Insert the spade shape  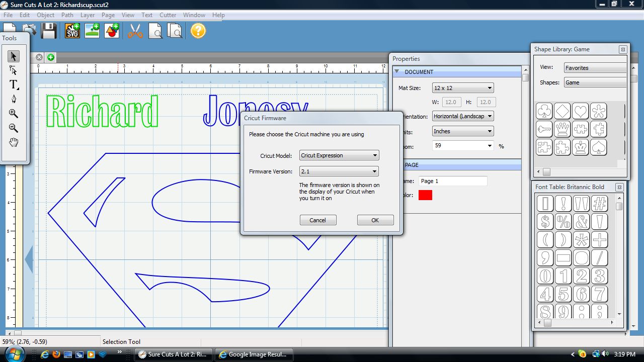tap(599, 147)
